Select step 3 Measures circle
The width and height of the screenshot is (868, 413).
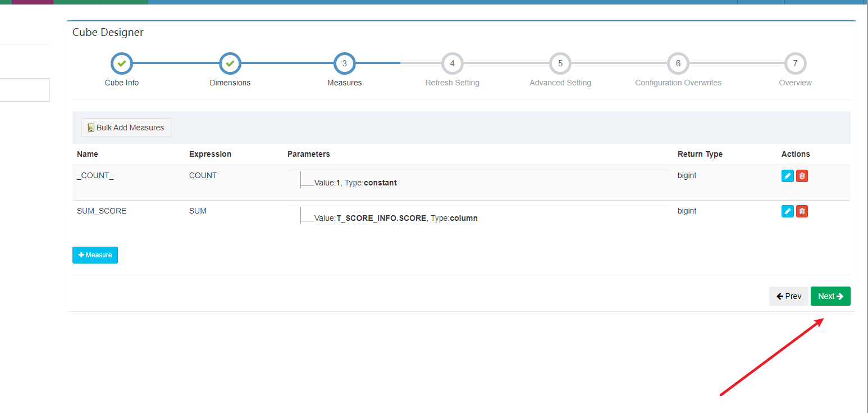click(x=345, y=63)
